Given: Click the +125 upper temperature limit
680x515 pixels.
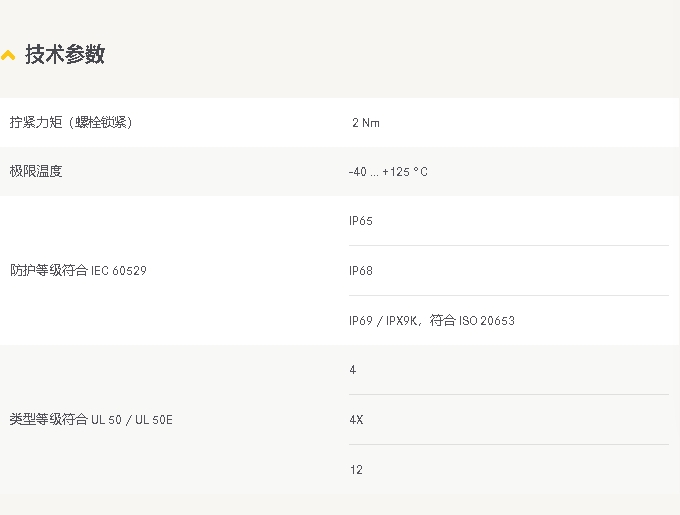Looking at the screenshot, I should point(396,172).
